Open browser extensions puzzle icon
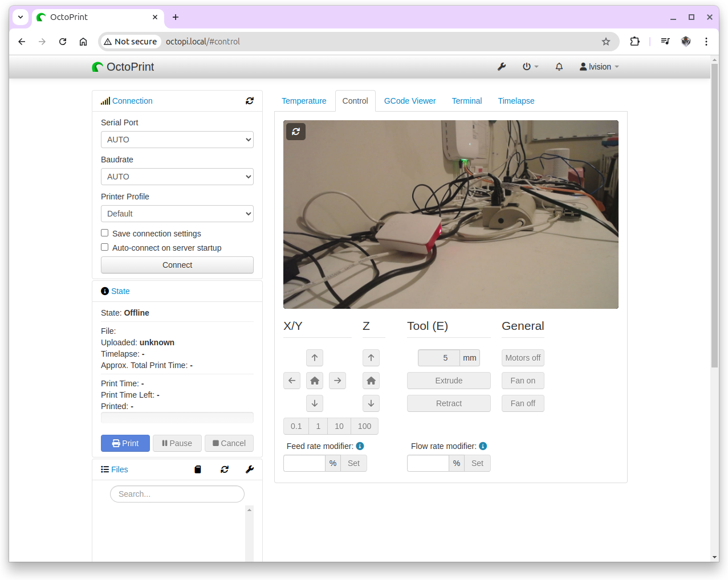 (x=635, y=42)
